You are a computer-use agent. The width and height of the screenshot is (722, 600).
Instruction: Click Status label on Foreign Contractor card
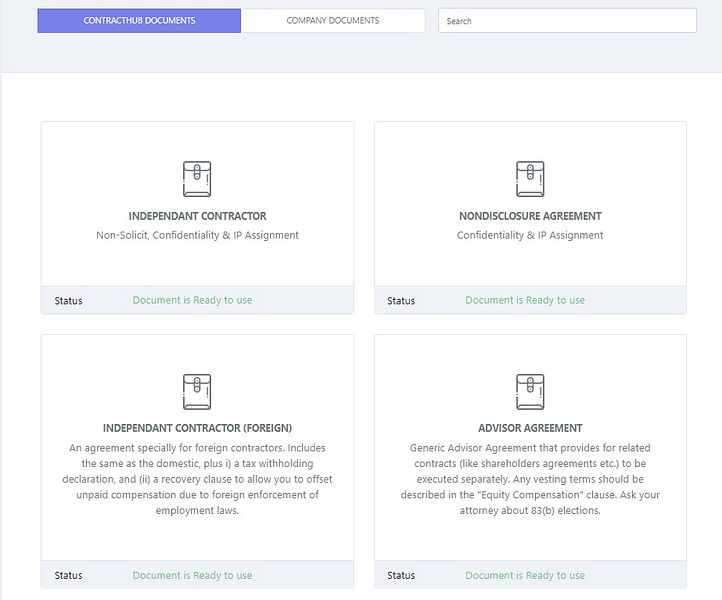(69, 576)
